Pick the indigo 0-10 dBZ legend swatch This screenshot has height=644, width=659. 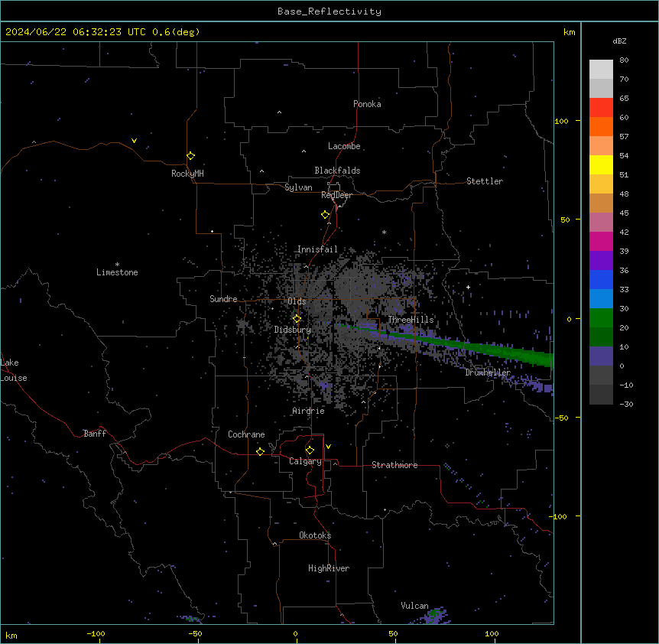tap(601, 356)
